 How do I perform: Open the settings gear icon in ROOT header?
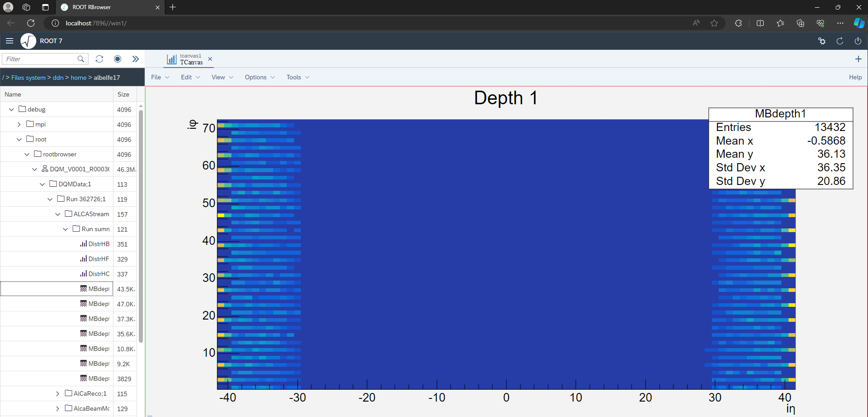point(822,41)
